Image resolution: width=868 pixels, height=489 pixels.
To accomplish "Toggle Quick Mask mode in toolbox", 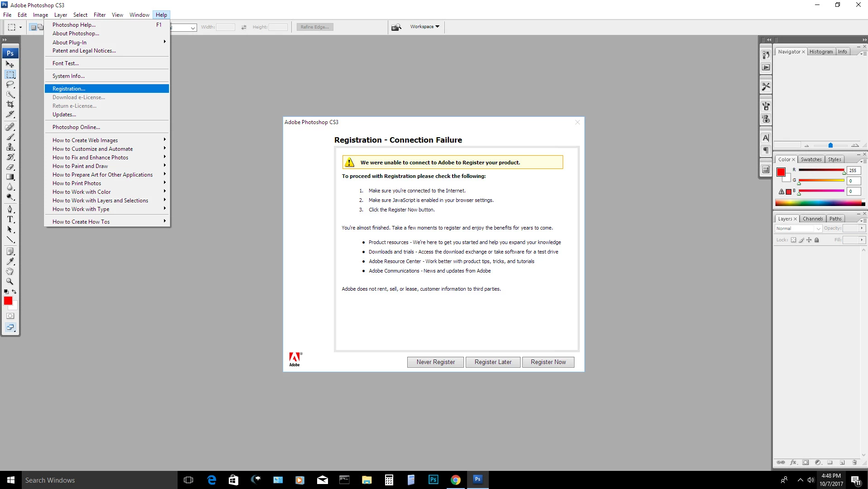I will 10,316.
